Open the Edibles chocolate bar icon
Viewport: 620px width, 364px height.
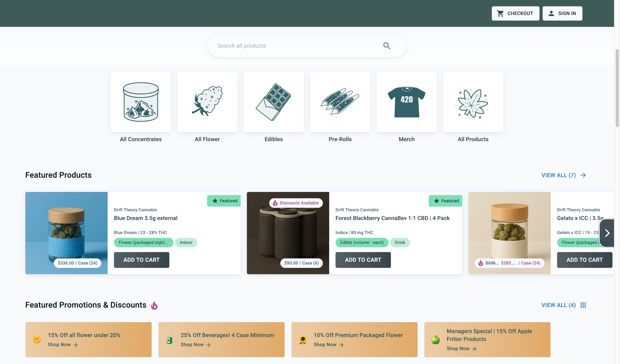pos(274,102)
